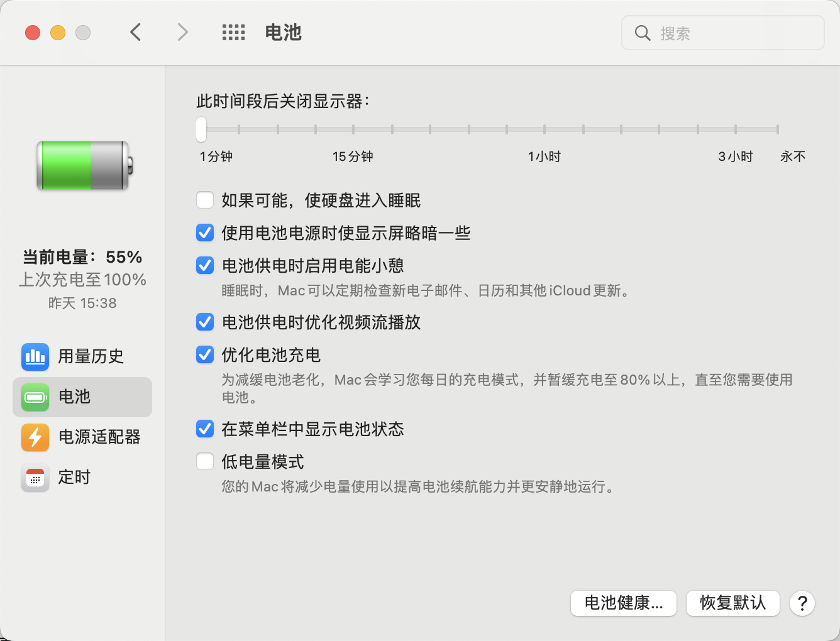
Task: Disable 电池供电时启用电能小憩 checkbox
Action: (x=205, y=266)
